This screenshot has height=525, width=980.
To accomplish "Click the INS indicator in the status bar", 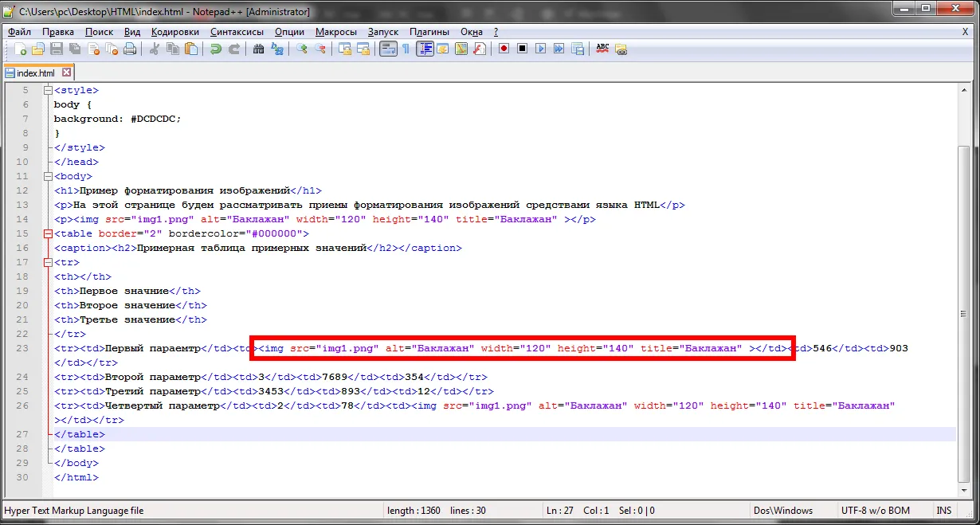I will click(x=944, y=511).
